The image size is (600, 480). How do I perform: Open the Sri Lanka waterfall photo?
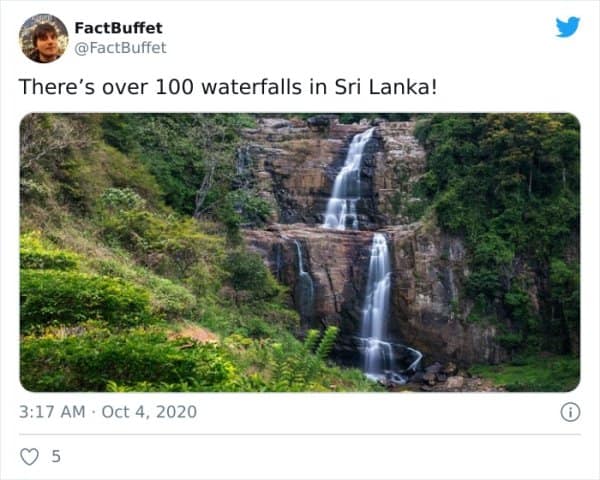coord(300,252)
